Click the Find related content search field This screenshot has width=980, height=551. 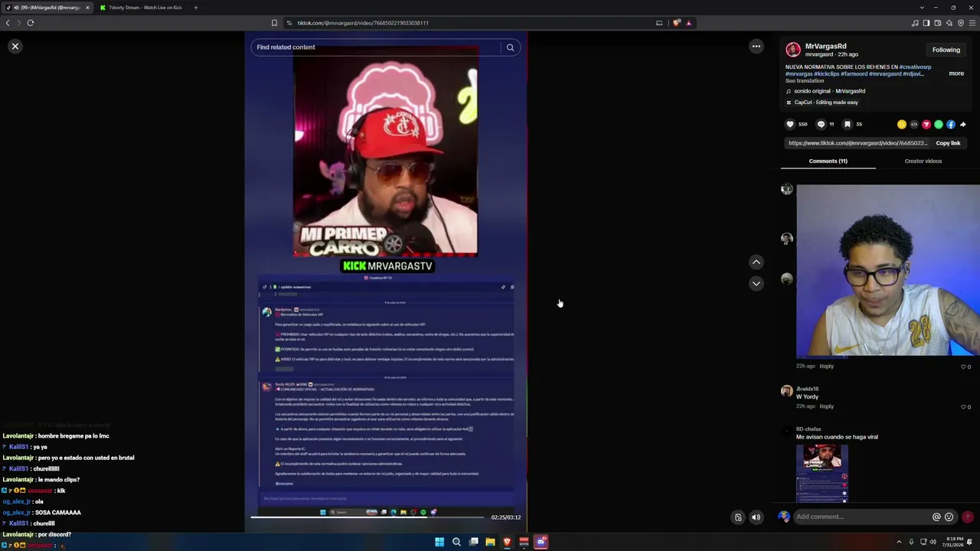point(376,47)
